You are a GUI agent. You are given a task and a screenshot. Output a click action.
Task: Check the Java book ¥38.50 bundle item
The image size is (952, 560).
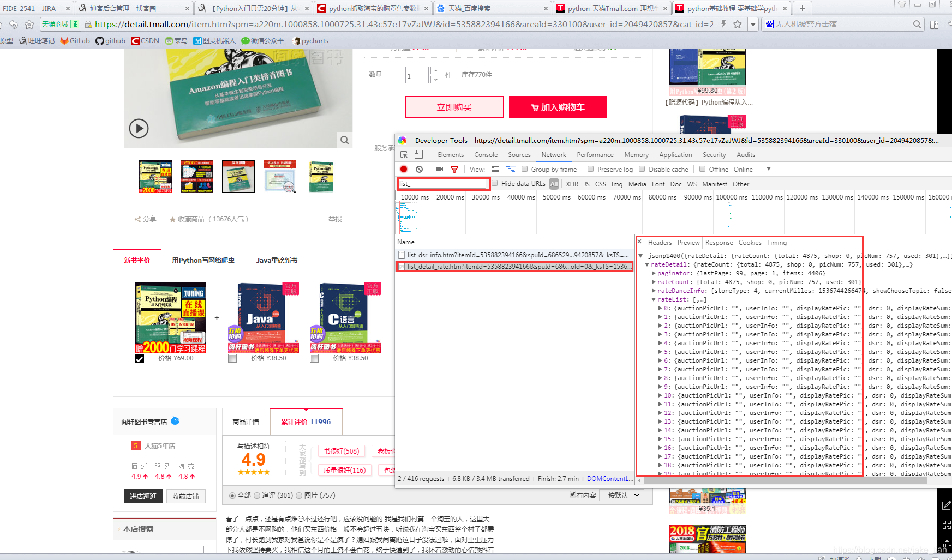pos(232,358)
